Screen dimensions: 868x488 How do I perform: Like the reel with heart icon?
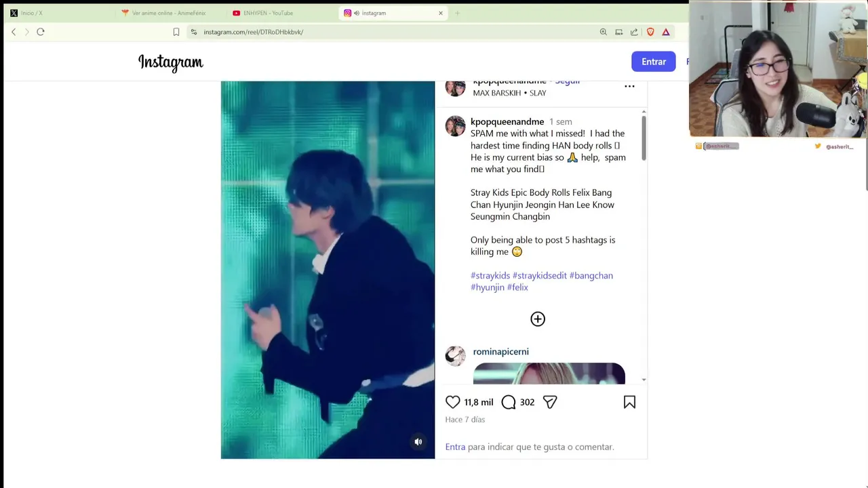pyautogui.click(x=453, y=402)
